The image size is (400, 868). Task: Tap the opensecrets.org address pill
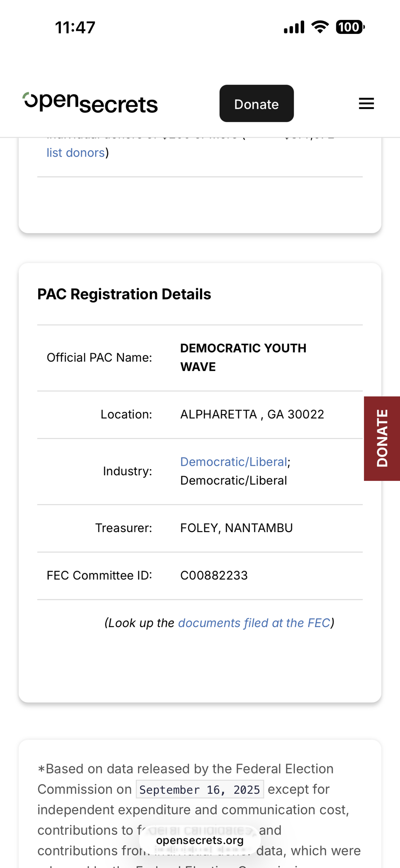coord(200,840)
